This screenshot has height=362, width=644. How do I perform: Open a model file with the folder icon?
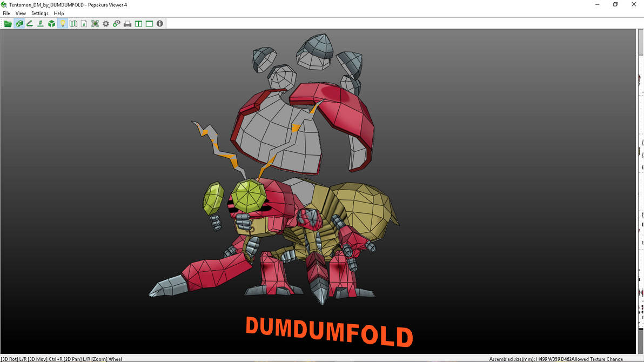pyautogui.click(x=8, y=23)
